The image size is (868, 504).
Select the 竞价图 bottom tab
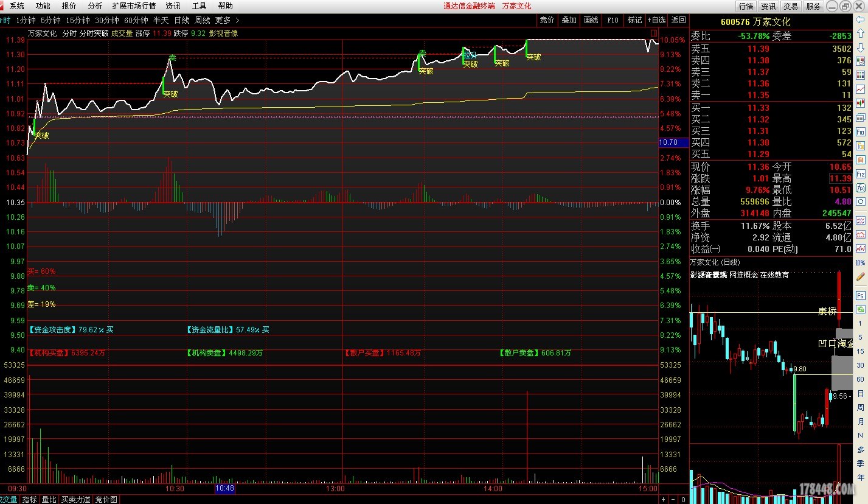tap(106, 499)
